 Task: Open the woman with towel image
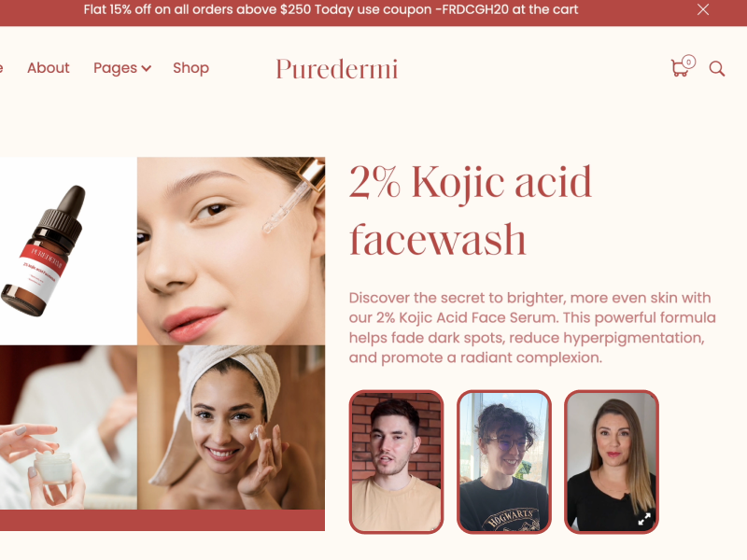pos(231,427)
